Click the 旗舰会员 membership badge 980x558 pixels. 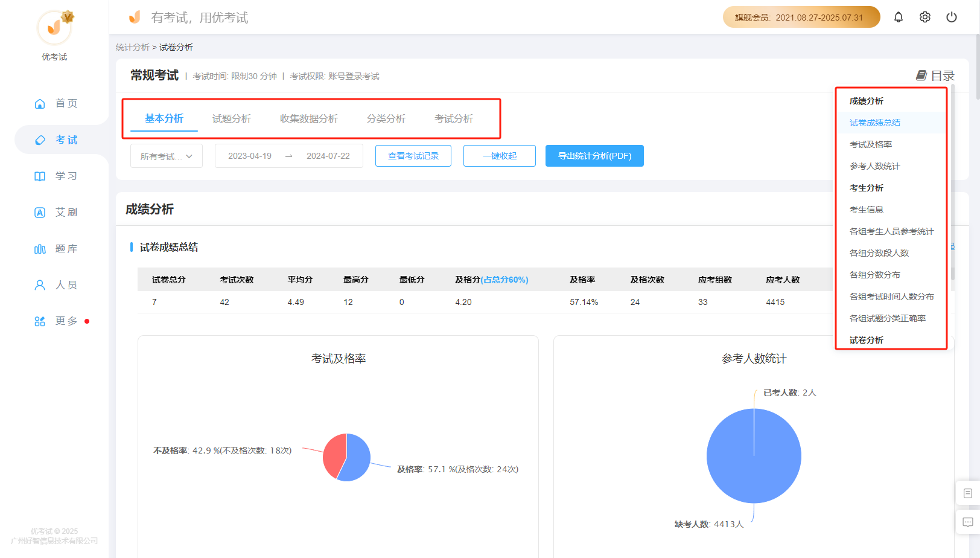(801, 17)
